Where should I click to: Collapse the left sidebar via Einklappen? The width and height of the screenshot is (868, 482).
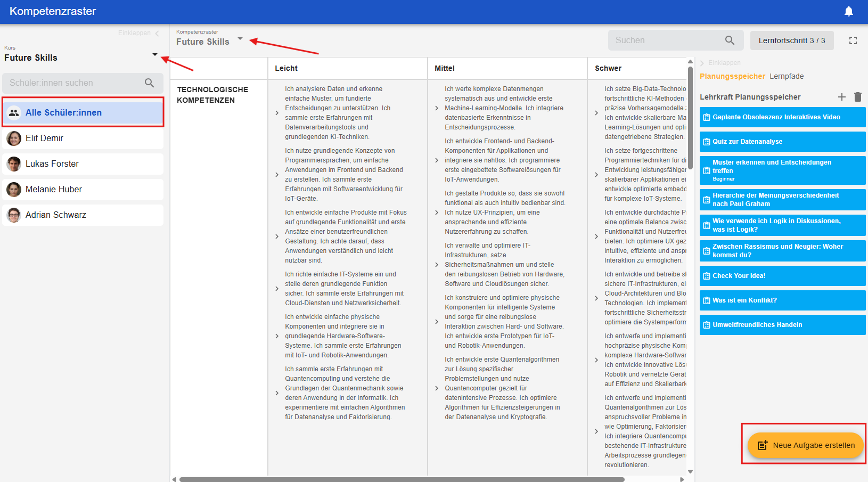(x=138, y=33)
